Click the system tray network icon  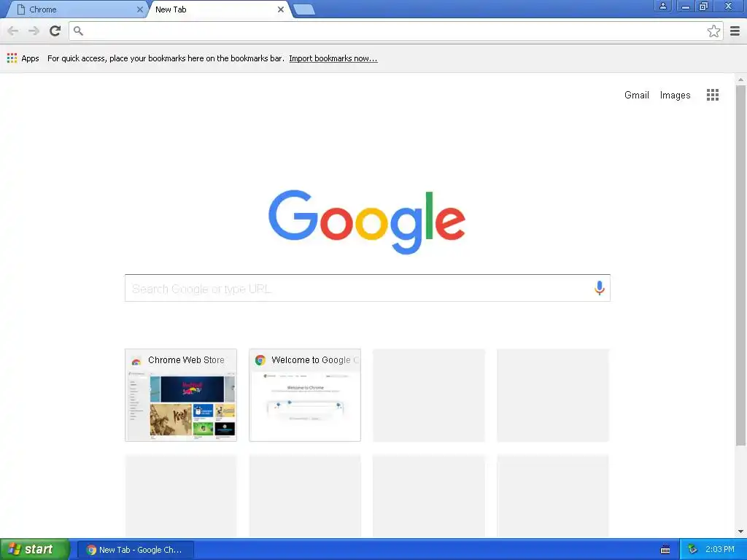693,550
